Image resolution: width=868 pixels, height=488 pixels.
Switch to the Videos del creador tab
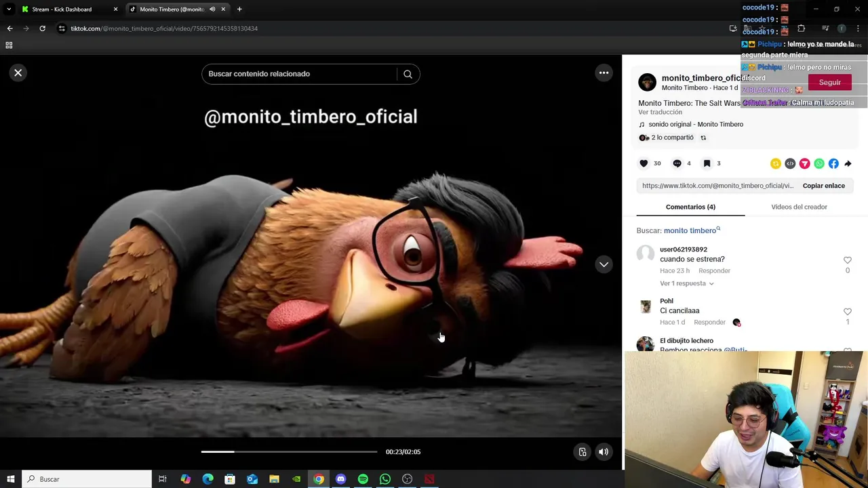tap(799, 207)
